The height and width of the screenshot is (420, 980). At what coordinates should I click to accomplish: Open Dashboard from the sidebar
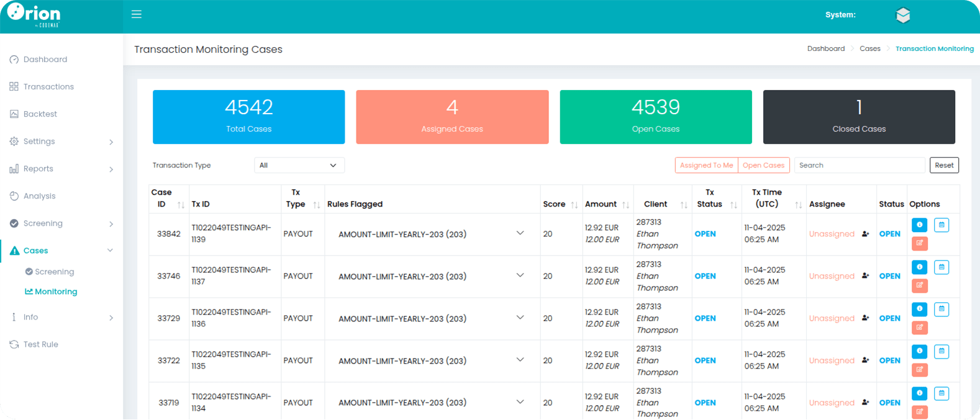[x=45, y=60]
